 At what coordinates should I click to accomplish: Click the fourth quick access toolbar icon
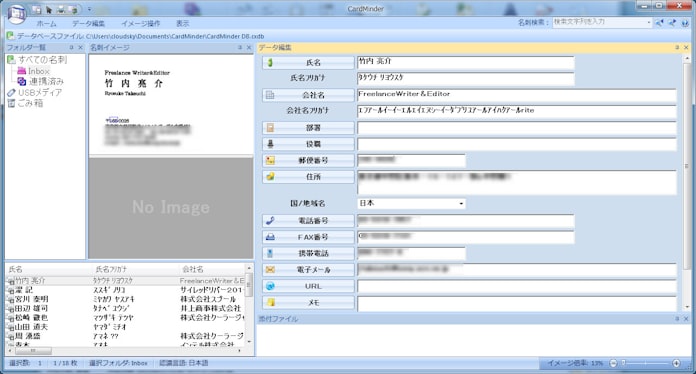point(74,9)
